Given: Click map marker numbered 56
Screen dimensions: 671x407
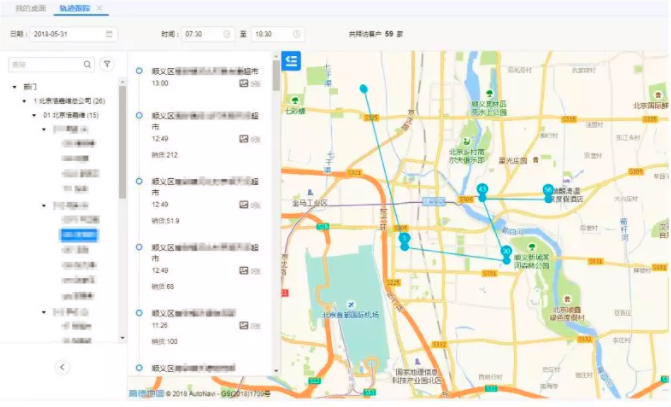Looking at the screenshot, I should [548, 190].
